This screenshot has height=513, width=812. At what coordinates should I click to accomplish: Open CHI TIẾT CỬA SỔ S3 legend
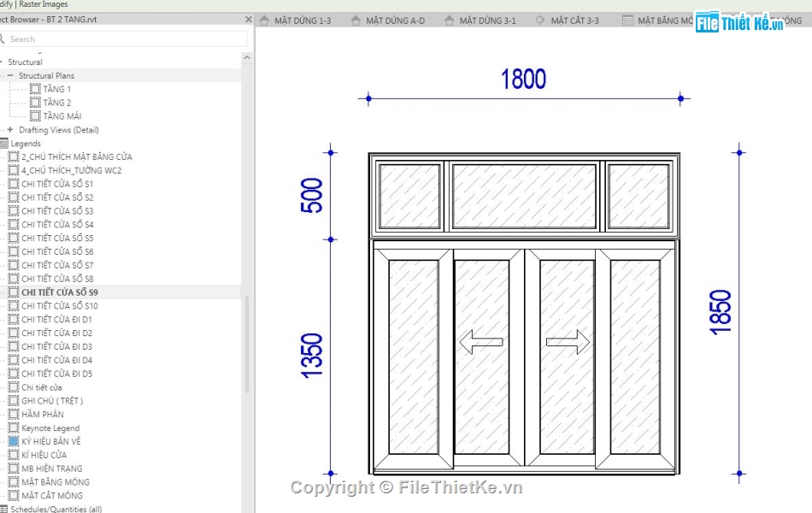coord(57,211)
